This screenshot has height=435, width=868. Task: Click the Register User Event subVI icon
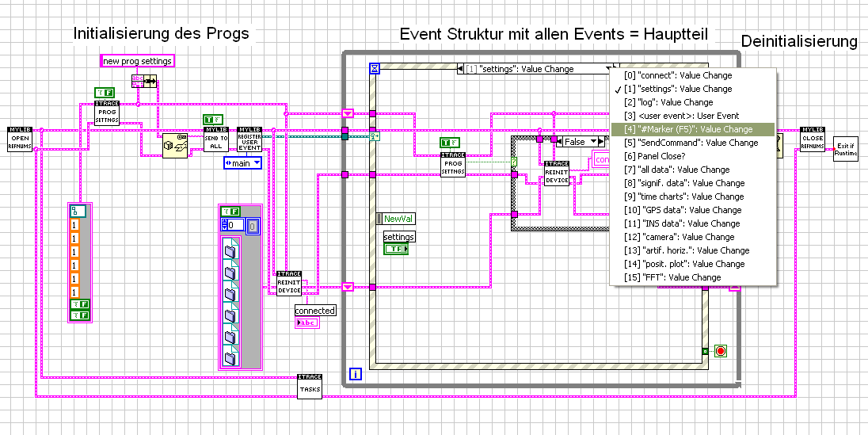tap(249, 139)
